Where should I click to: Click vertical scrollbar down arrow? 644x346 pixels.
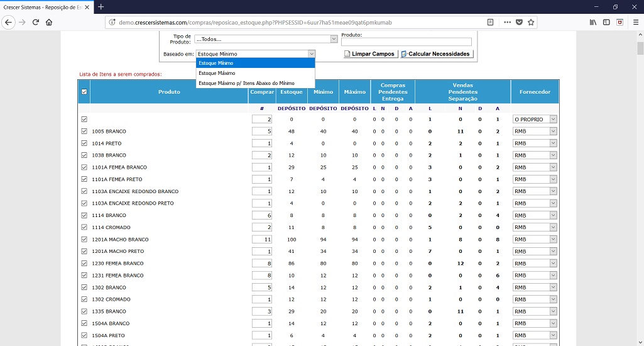640,342
